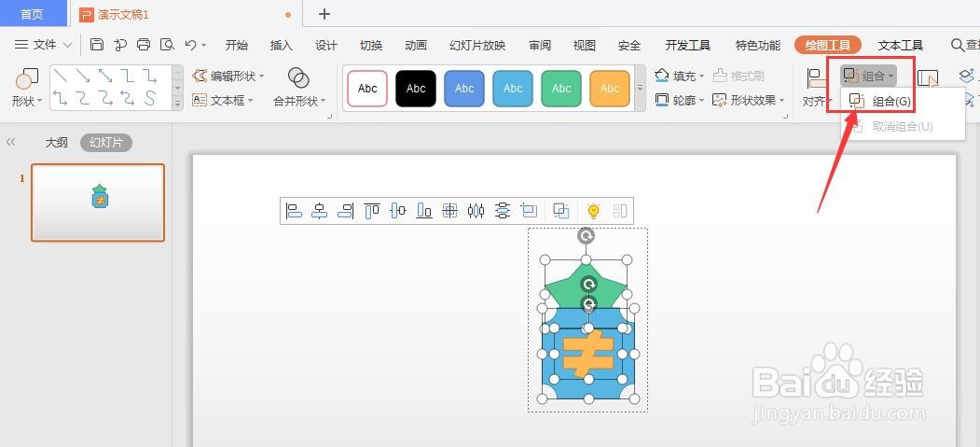The width and height of the screenshot is (980, 447).
Task: Click the lightbulb smart-suggestion icon
Action: [x=593, y=211]
